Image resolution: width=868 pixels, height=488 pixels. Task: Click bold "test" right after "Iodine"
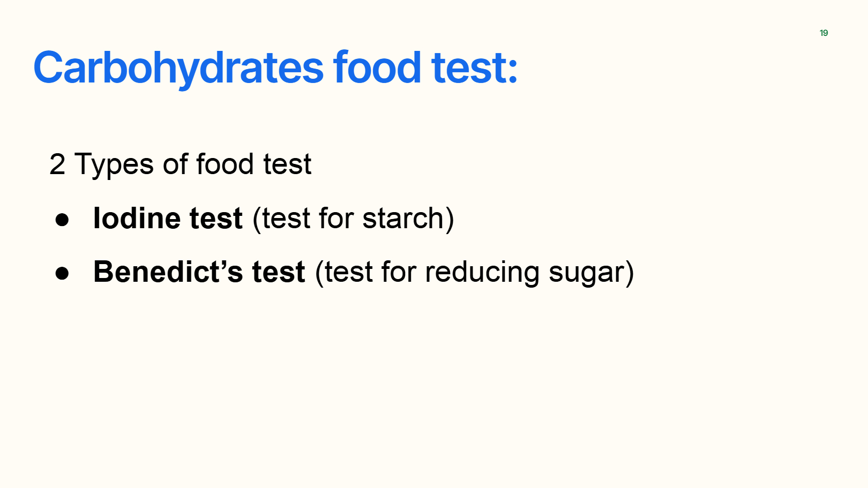tap(216, 219)
